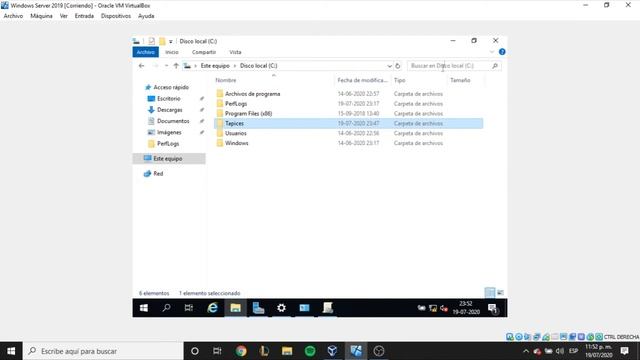Open recent locations dropdown arrow
The width and height of the screenshot is (640, 360).
(x=166, y=66)
